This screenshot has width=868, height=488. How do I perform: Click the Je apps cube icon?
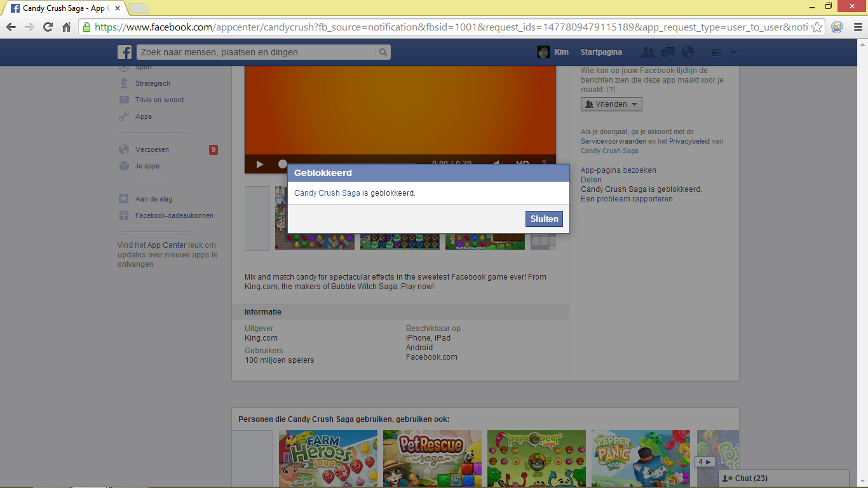[x=124, y=166]
